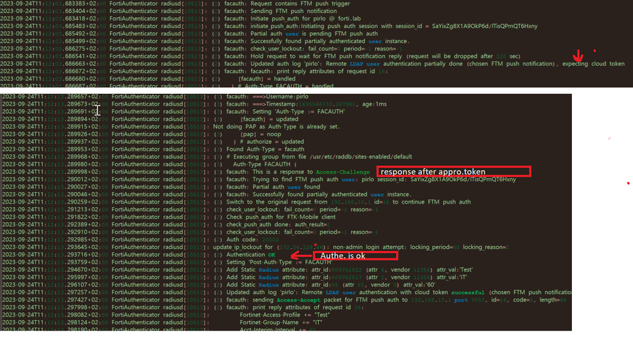Click the /usr/etc/raddb/sites-enabled/default path
Screen dimensions: 633x364
361,156
